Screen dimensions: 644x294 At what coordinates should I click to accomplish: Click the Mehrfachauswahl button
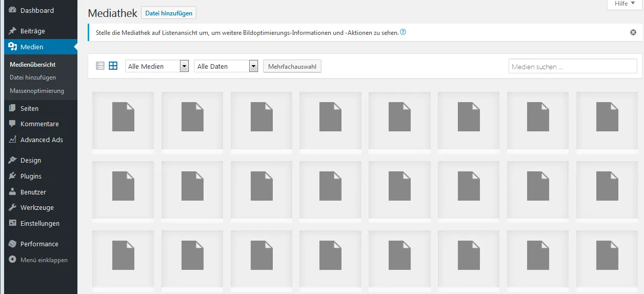pos(292,66)
